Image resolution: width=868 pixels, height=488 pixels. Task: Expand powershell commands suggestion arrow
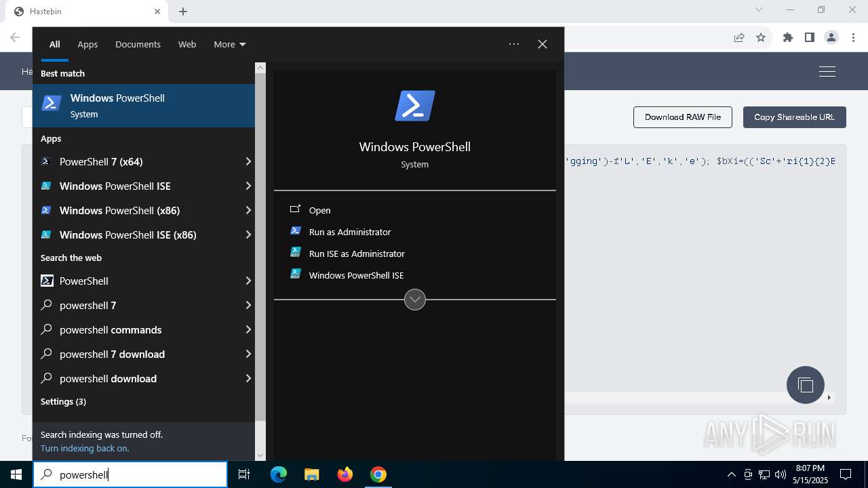[x=248, y=329]
